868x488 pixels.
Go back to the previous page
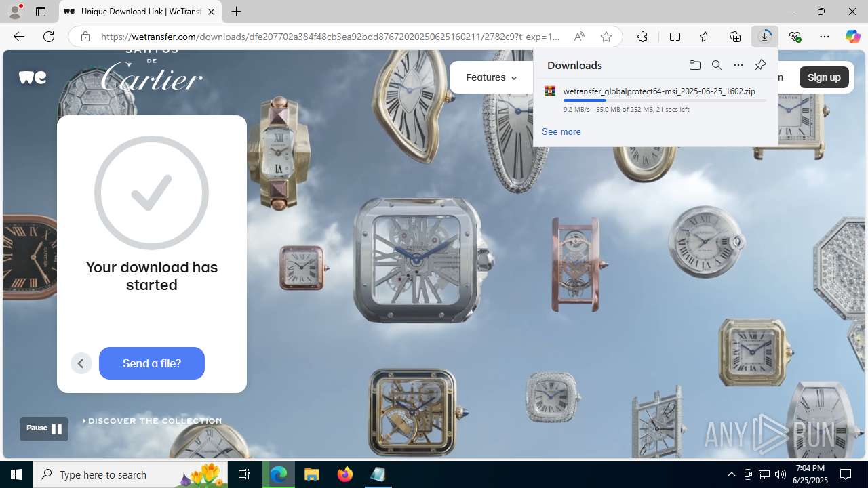pos(19,37)
